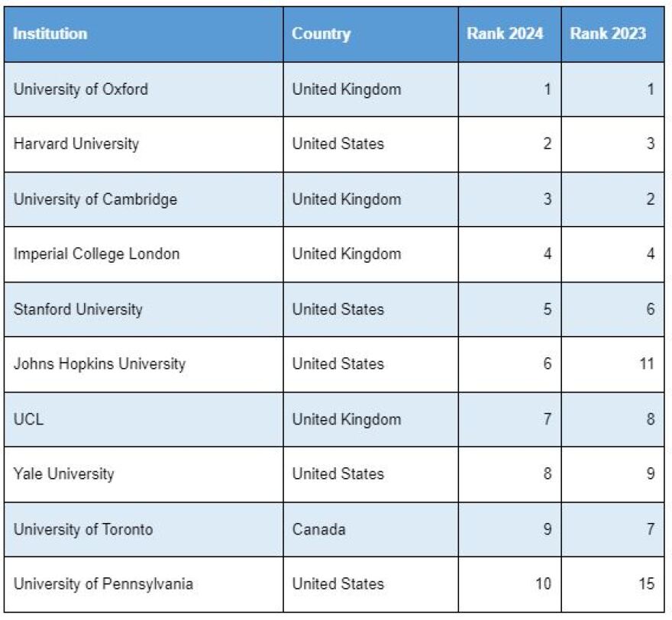The width and height of the screenshot is (672, 620).
Task: Select the Harvard University cell
Action: click(76, 144)
